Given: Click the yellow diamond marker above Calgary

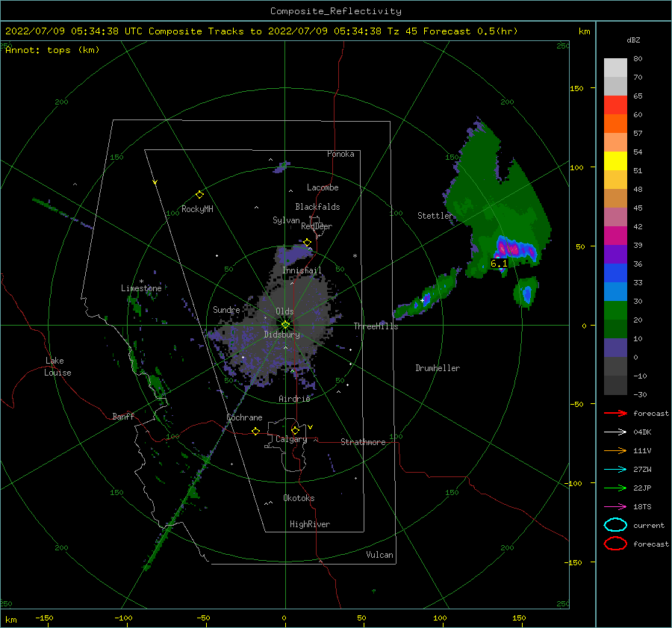Looking at the screenshot, I should (295, 430).
